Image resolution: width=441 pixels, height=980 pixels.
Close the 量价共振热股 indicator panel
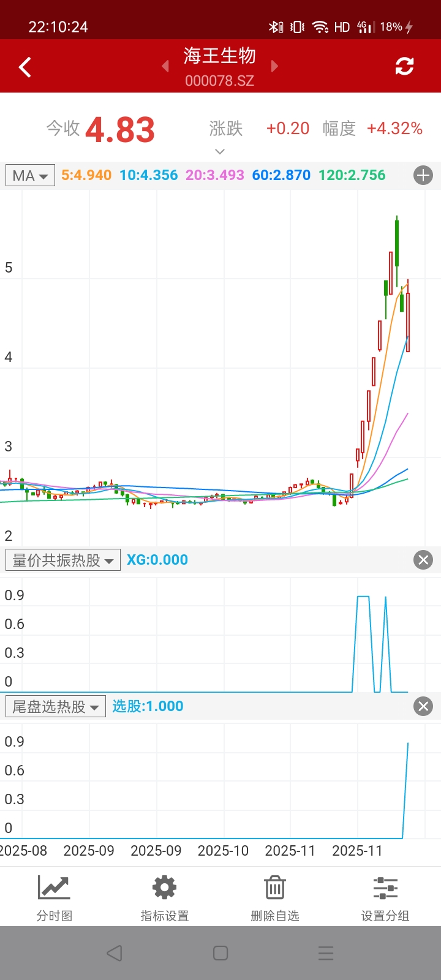[x=423, y=560]
